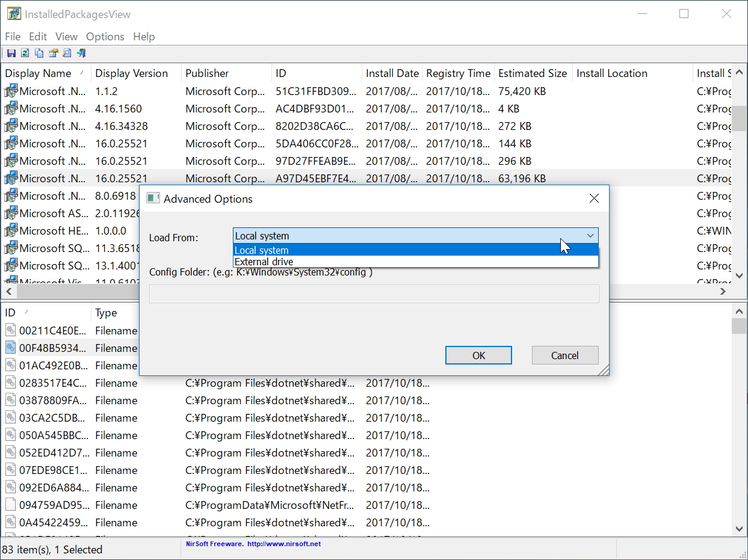748x560 pixels.
Task: Click the upper pane vertical scrollbar thumb
Action: [740, 118]
